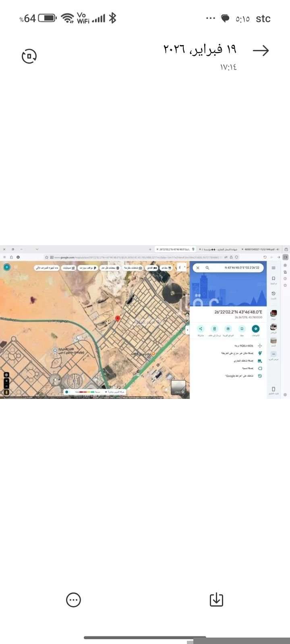Screen dimensions: 290x644
Task: Tap the Bluetooth icon in status bar
Action: [113, 18]
